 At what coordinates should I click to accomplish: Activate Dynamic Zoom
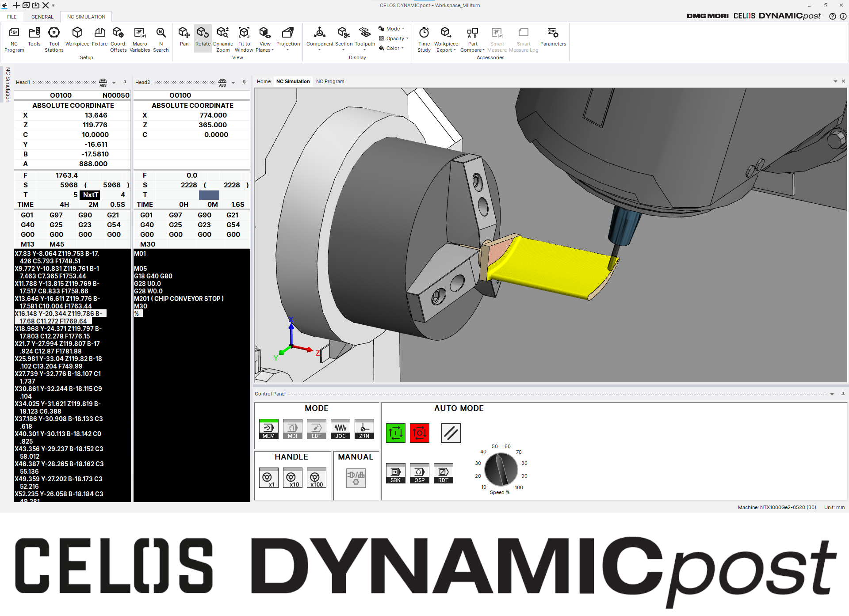click(x=223, y=39)
